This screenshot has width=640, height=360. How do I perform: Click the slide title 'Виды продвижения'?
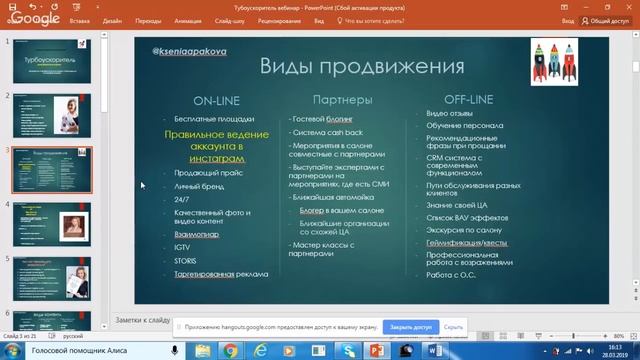(x=362, y=66)
